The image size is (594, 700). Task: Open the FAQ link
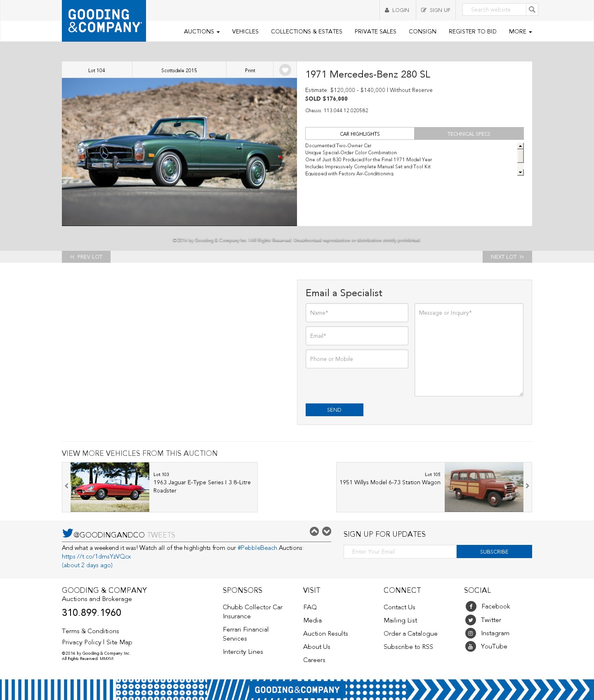click(310, 607)
